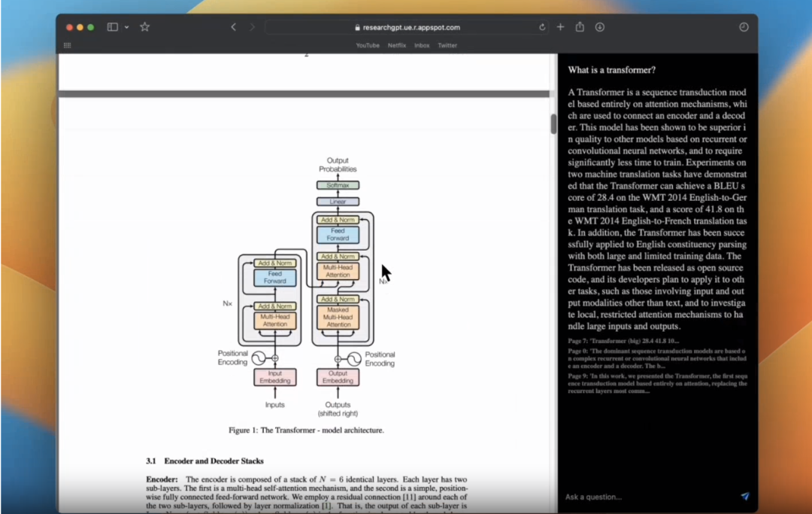Open the downloads icon
812x514 pixels.
[600, 27]
